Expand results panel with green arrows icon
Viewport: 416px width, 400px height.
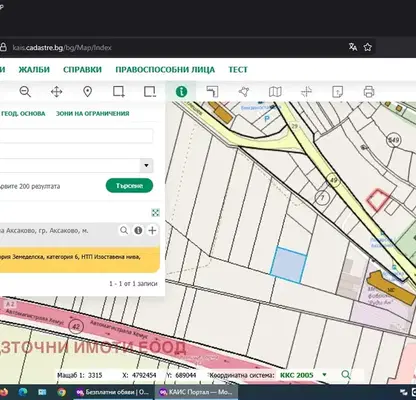click(155, 213)
